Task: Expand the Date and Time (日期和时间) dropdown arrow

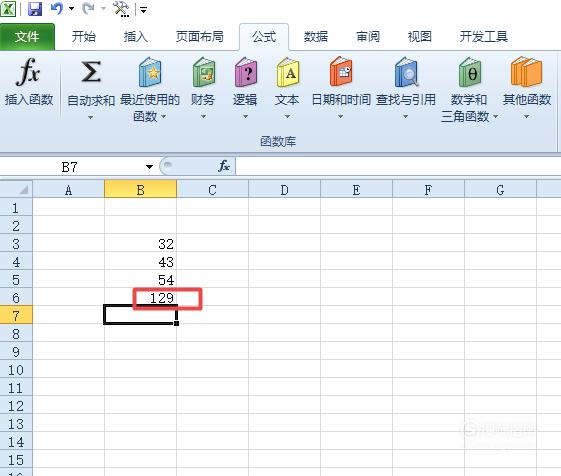Action: [341, 116]
